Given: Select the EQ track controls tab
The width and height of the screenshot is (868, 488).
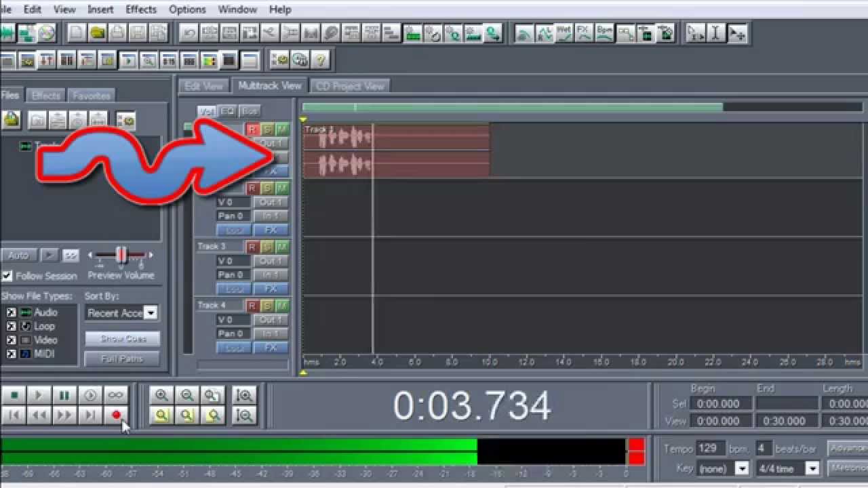Looking at the screenshot, I should [228, 111].
